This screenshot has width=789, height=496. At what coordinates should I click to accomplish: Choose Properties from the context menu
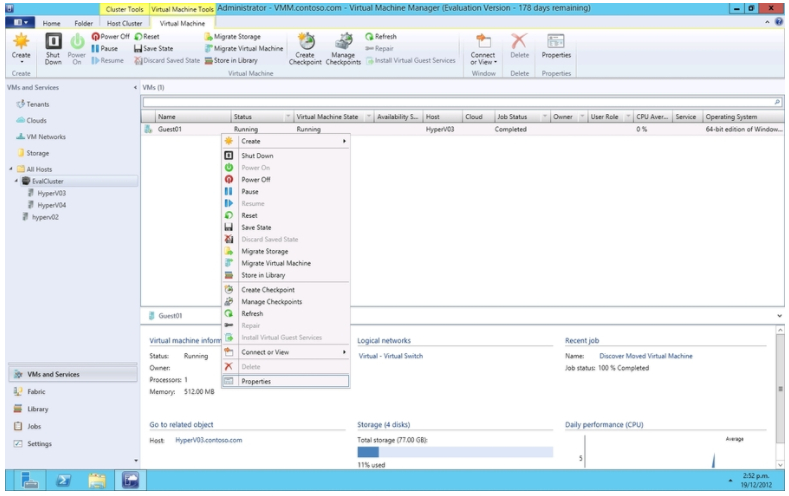point(286,381)
